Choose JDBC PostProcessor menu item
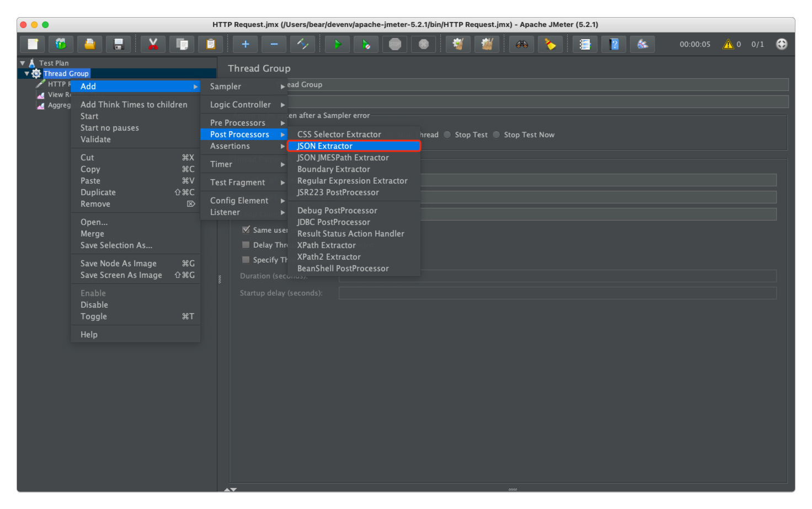 coord(354,222)
